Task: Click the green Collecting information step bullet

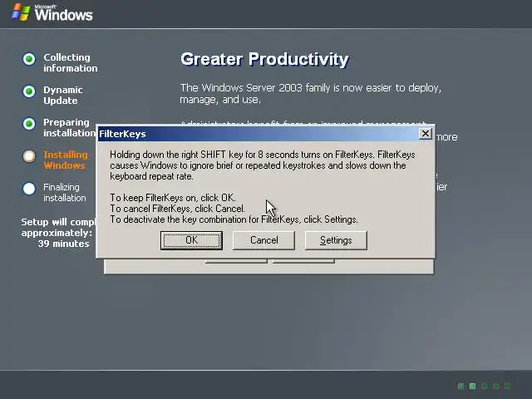Action: point(29,59)
